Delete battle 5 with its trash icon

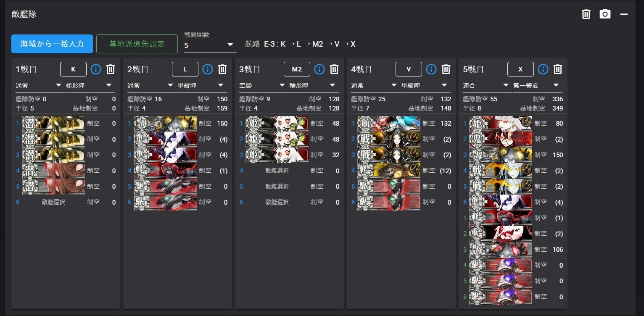tap(558, 69)
